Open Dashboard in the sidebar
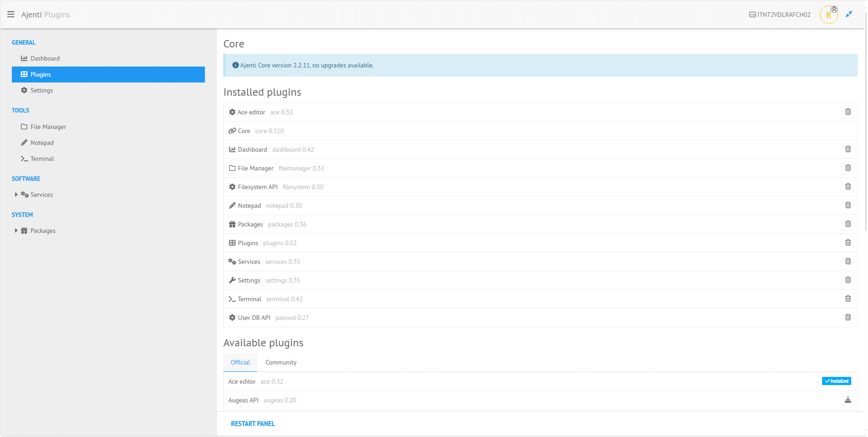 tap(45, 58)
